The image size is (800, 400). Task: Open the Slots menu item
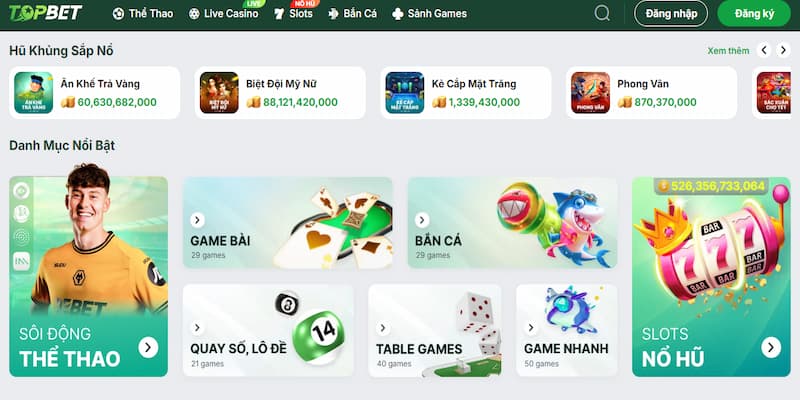coord(293,14)
